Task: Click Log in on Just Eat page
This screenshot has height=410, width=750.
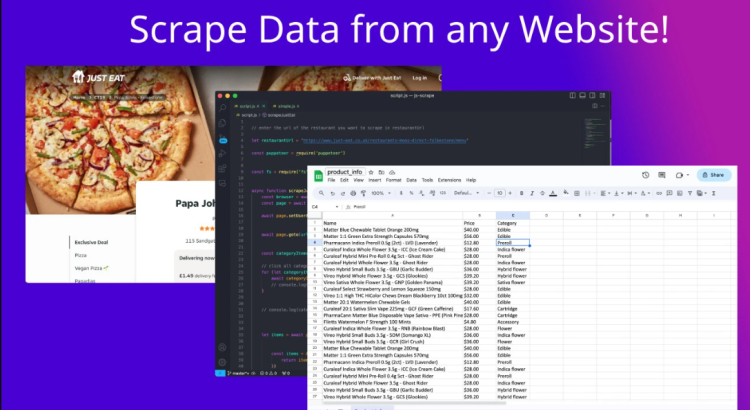Action: [419, 78]
